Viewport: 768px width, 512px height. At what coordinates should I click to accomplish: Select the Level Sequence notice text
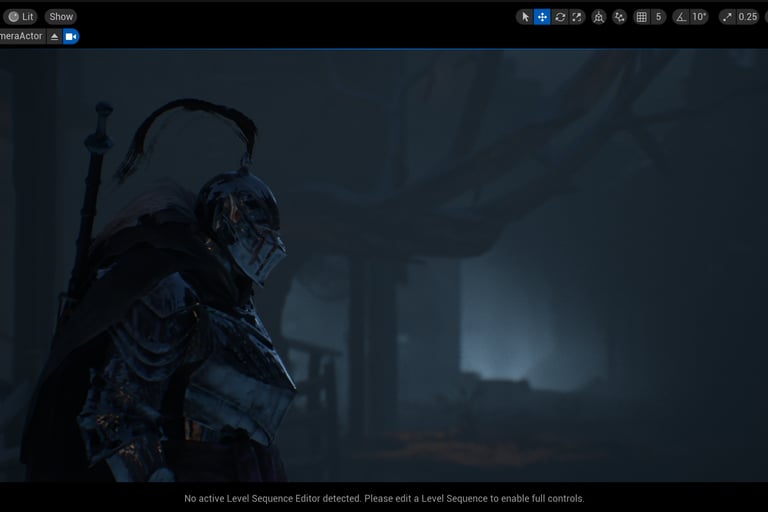click(384, 498)
